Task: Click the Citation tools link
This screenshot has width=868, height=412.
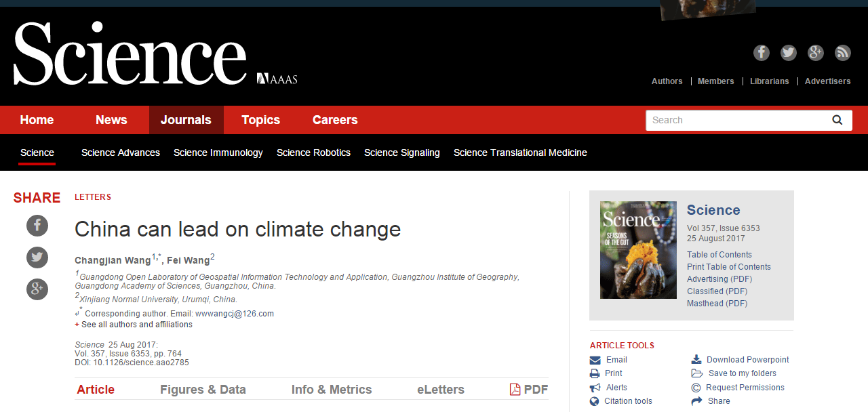Action: pyautogui.click(x=629, y=401)
